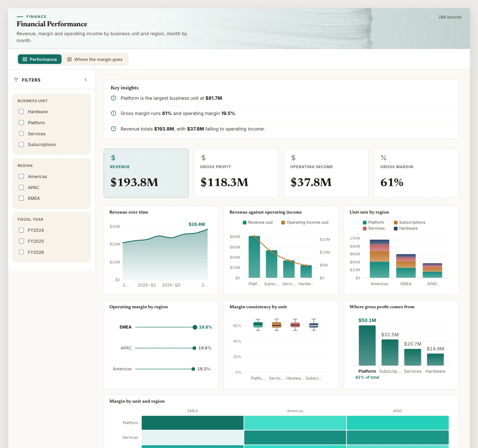Click the Hardware legend swatch in Unit mix
The width and height of the screenshot is (478, 448).
[396, 228]
